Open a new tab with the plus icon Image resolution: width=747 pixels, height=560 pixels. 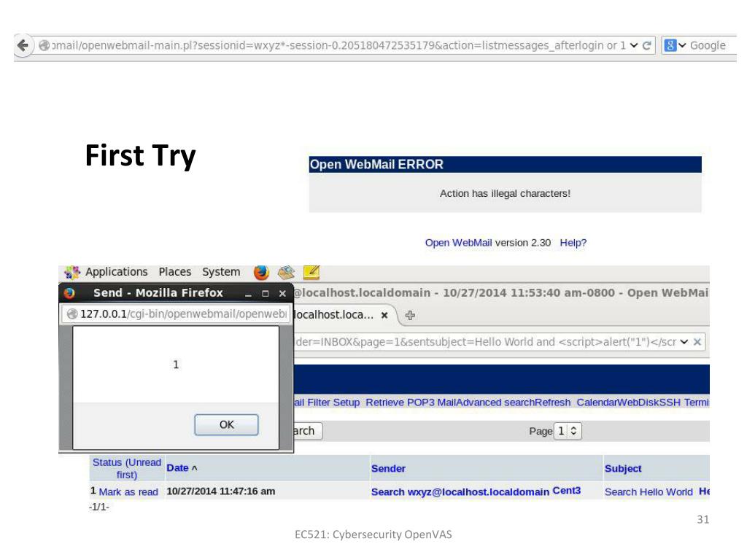tap(410, 315)
